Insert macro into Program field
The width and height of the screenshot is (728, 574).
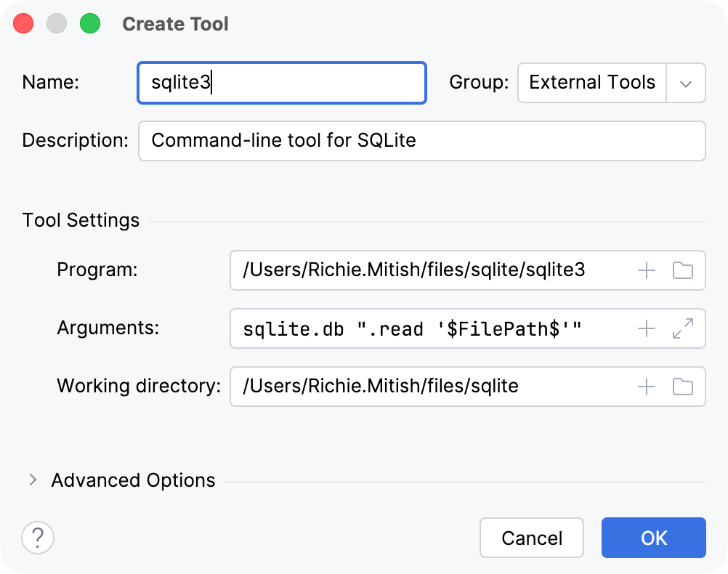[647, 270]
